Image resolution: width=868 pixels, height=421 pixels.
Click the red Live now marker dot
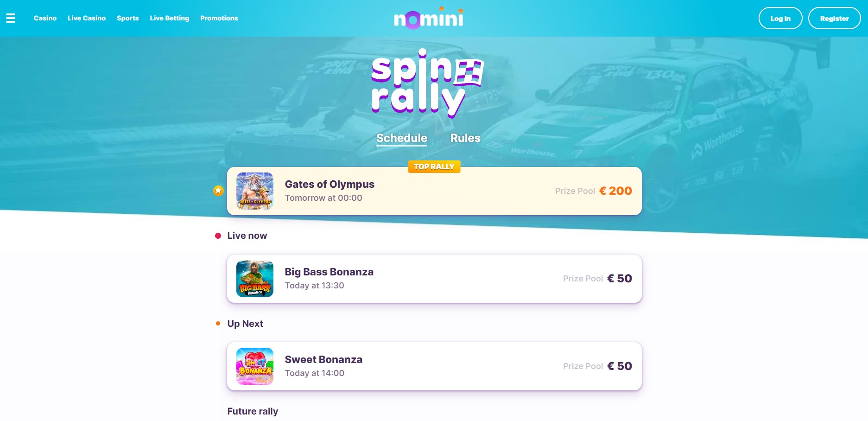(x=218, y=236)
